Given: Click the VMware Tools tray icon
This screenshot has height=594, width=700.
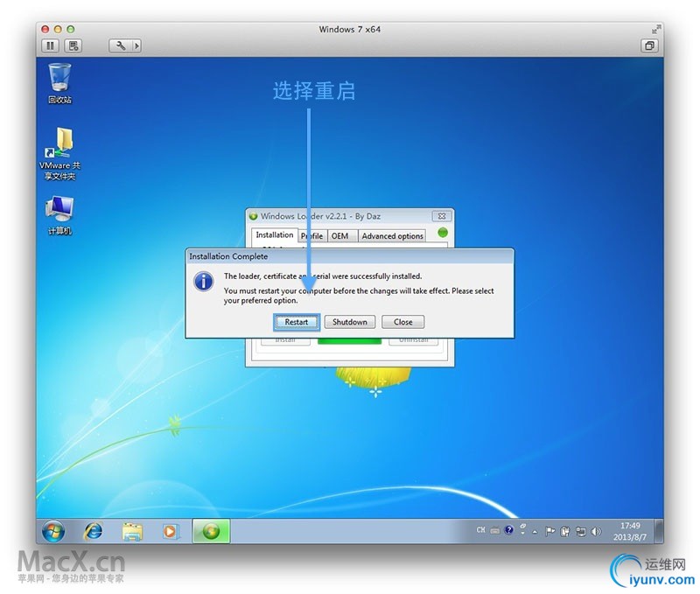Looking at the screenshot, I should click(x=565, y=531).
